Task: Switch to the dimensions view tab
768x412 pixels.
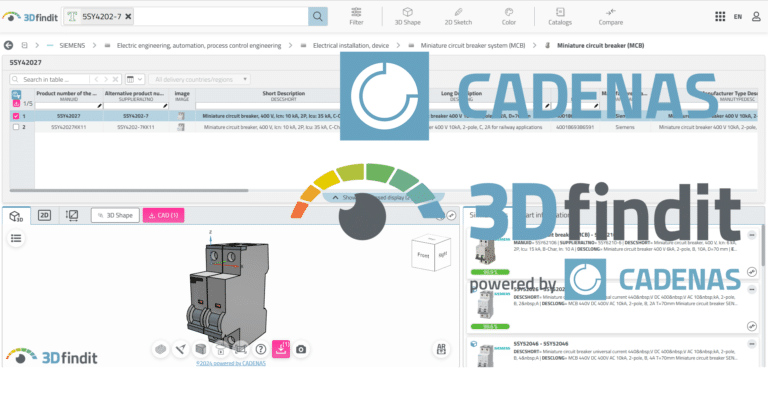Action: click(x=72, y=215)
